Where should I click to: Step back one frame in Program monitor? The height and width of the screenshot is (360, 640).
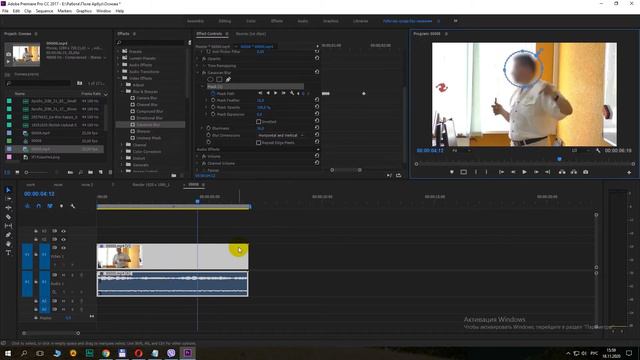tap(513, 172)
